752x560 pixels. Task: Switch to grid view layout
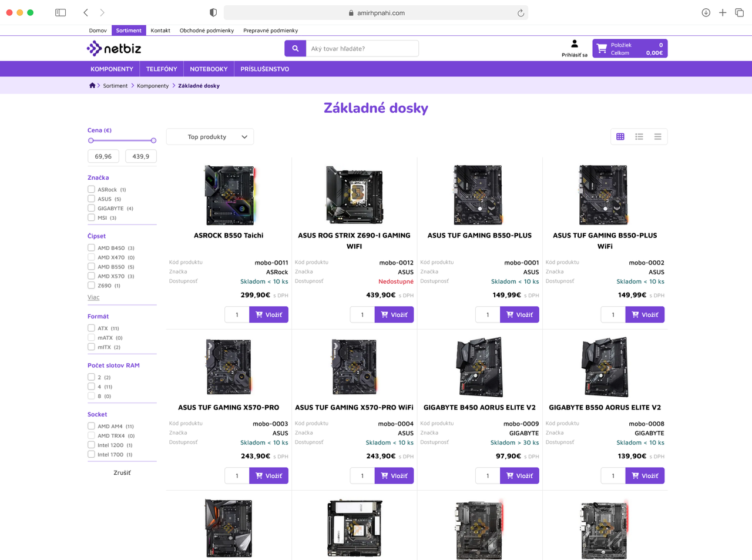(x=620, y=137)
